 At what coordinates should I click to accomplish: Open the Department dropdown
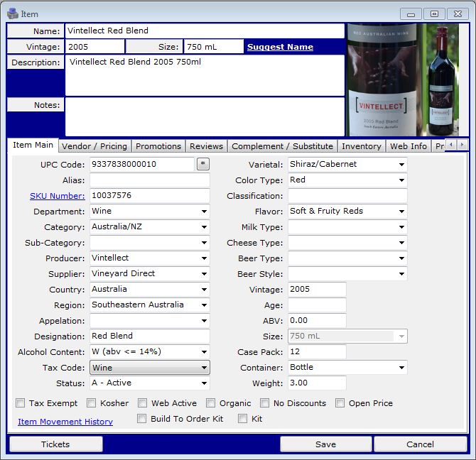(x=205, y=212)
